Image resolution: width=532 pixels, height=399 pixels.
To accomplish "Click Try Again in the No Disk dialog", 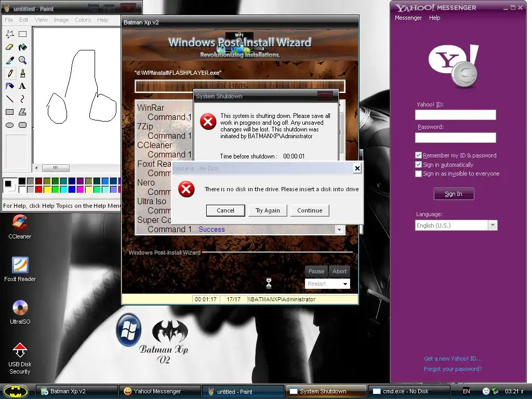I will coord(268,210).
